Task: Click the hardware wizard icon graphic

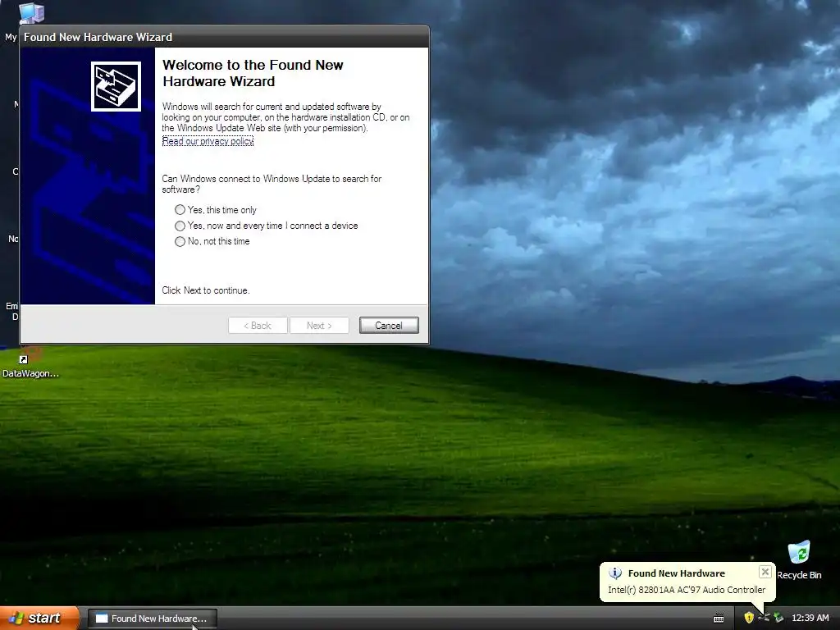Action: pyautogui.click(x=116, y=86)
